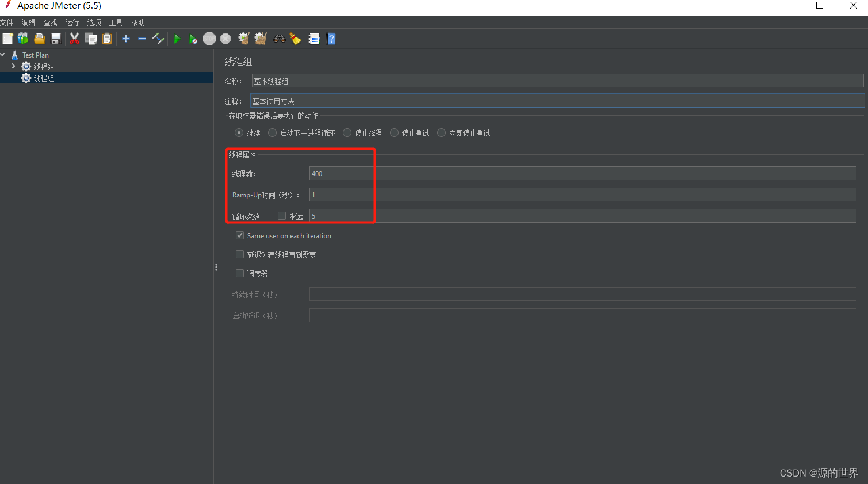Uncheck Same user on each iteration
This screenshot has height=484, width=868.
[x=240, y=235]
